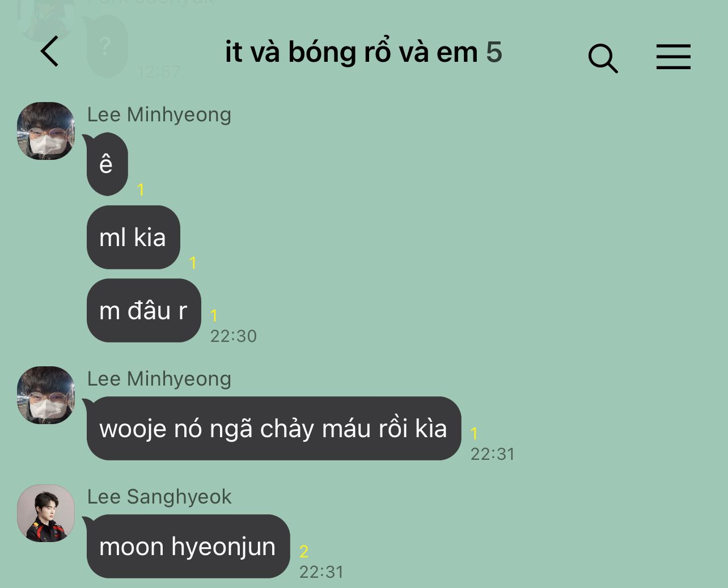Tap the unread count 2 beside "moon hyeonjun"
Viewport: 728px width, 588px height.
[304, 551]
